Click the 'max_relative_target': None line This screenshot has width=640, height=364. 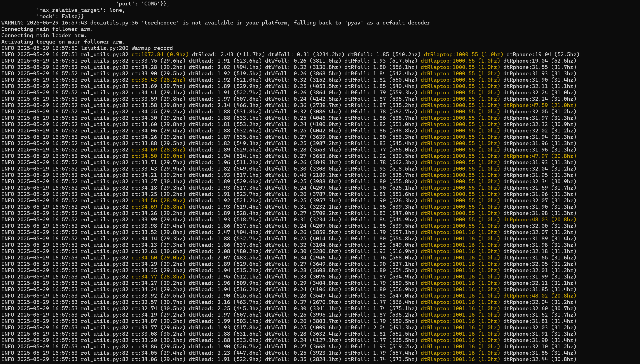pos(81,10)
